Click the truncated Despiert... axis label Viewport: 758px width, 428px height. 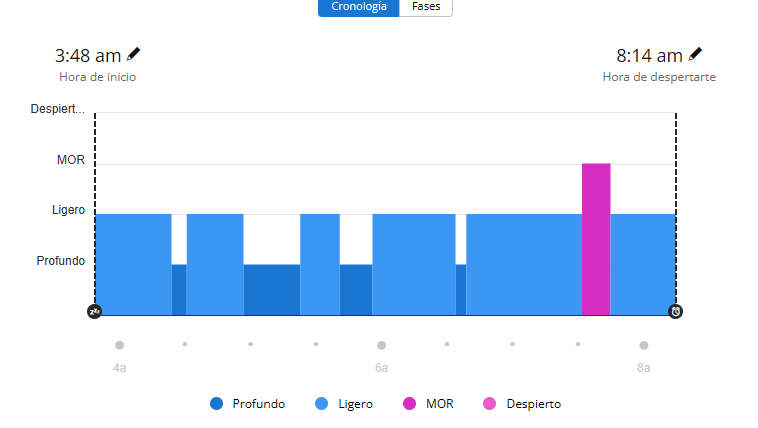pos(58,109)
